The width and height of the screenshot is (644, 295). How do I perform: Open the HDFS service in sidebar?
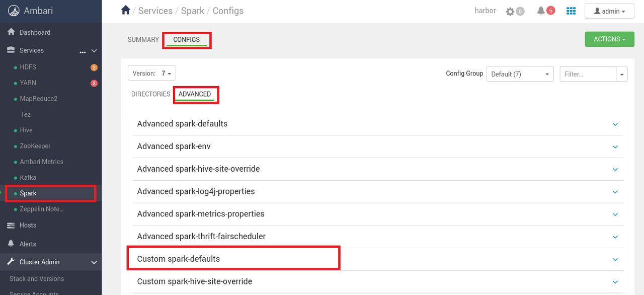(x=28, y=67)
